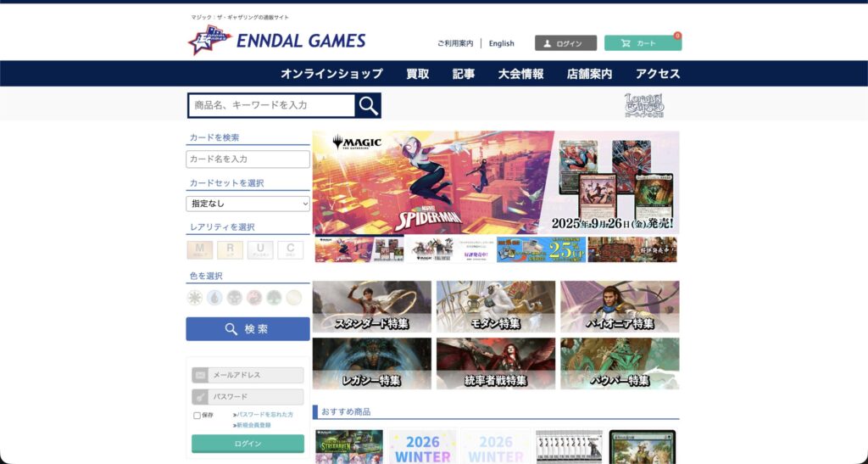Expand the card set dropdown 指定なし

(248, 204)
